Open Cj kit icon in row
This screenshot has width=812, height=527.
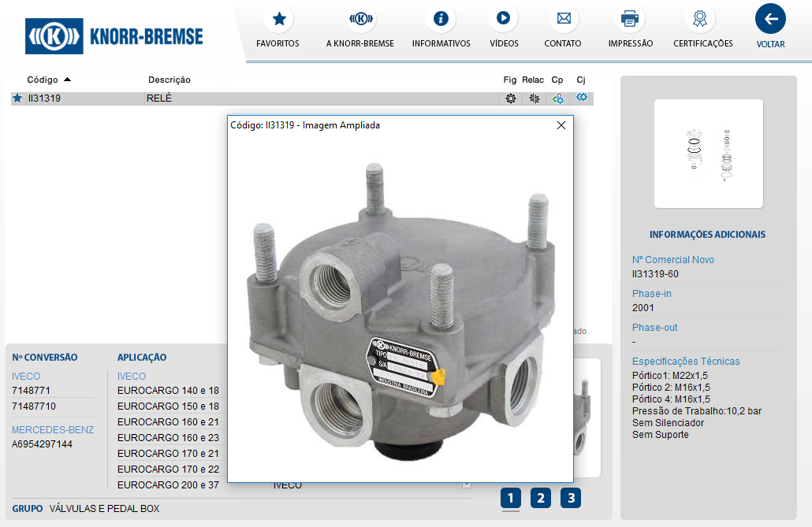(x=582, y=98)
